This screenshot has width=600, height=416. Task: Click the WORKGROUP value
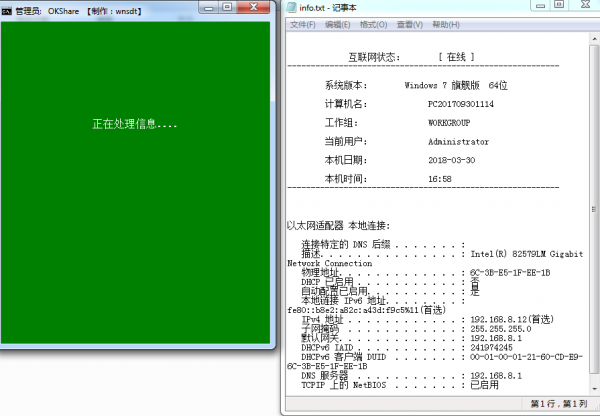click(449, 123)
